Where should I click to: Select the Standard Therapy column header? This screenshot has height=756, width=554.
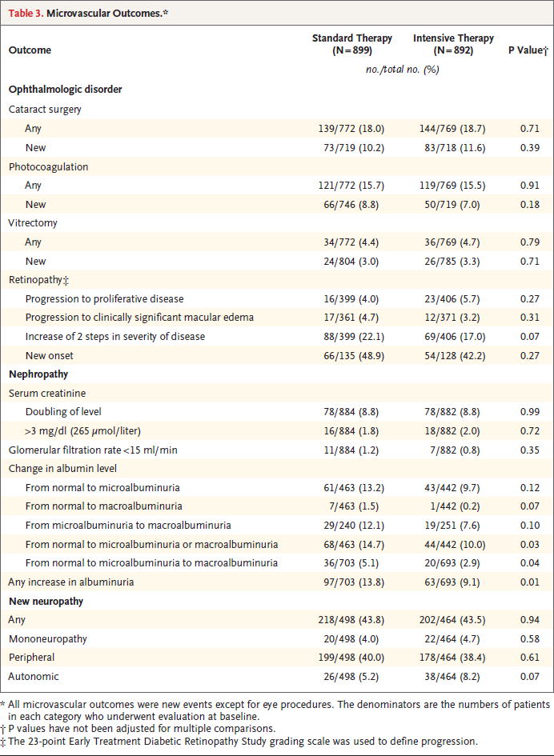351,44
